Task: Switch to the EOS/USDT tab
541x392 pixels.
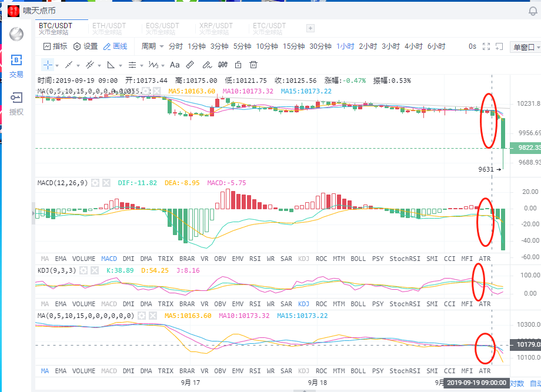Action: 162,29
